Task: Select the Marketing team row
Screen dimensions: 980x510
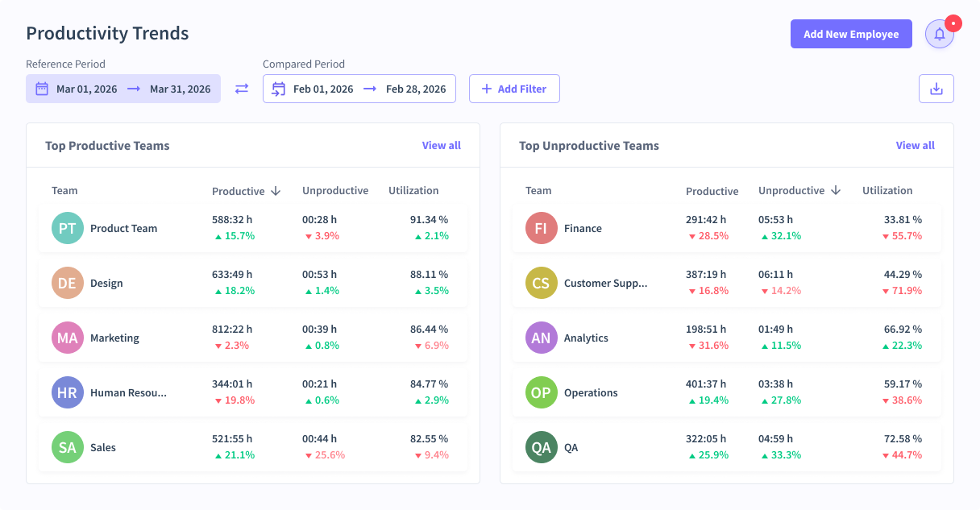Action: tap(253, 338)
